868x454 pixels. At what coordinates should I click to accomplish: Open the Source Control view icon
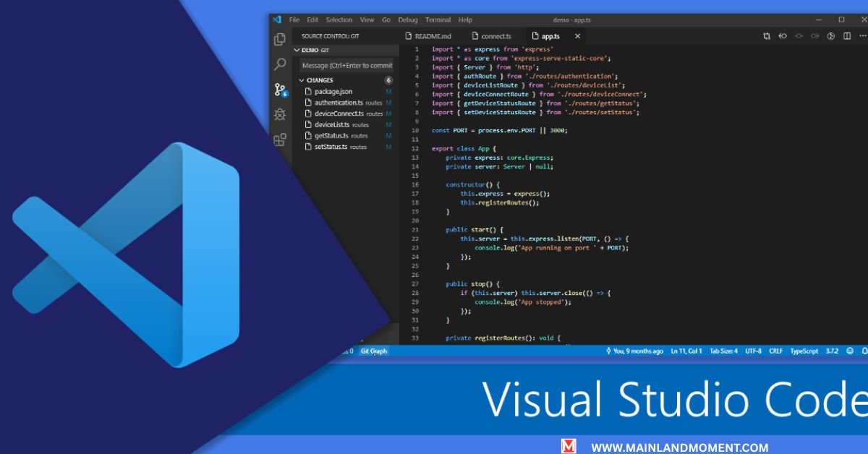pyautogui.click(x=280, y=90)
